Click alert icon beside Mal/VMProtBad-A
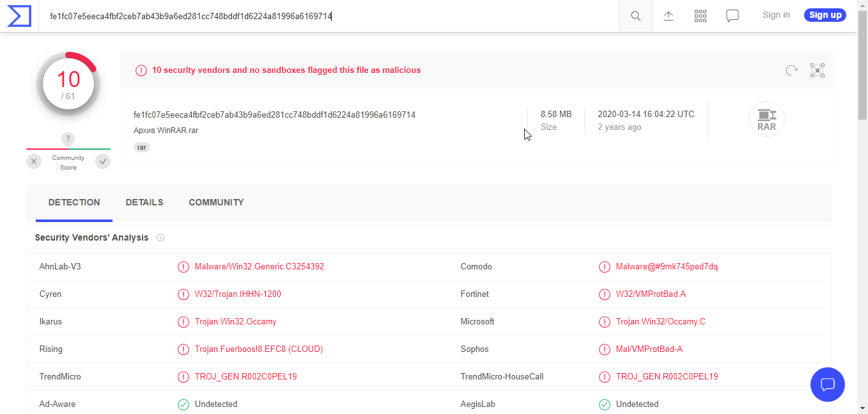Viewport: 868px width, 414px height. tap(605, 349)
